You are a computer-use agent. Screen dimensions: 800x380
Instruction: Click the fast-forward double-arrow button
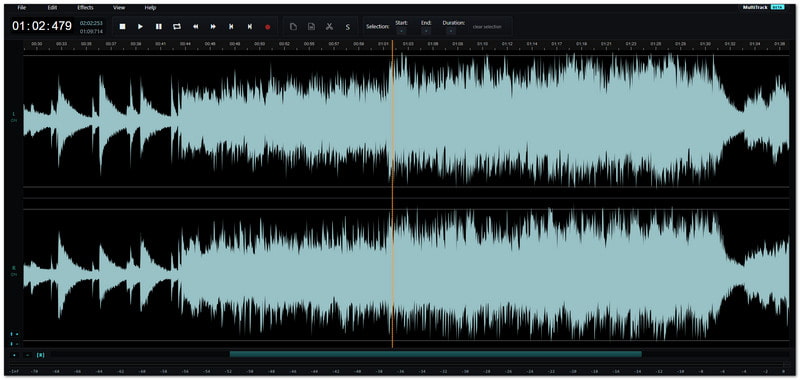(x=213, y=27)
